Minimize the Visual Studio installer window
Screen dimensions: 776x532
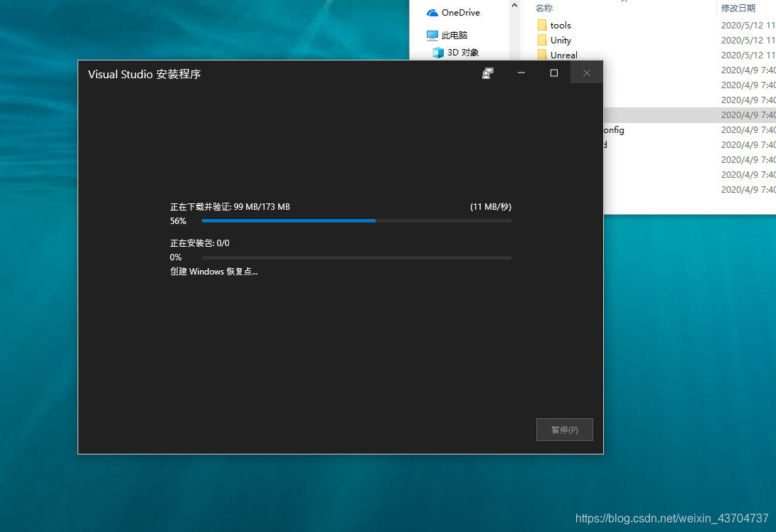521,73
